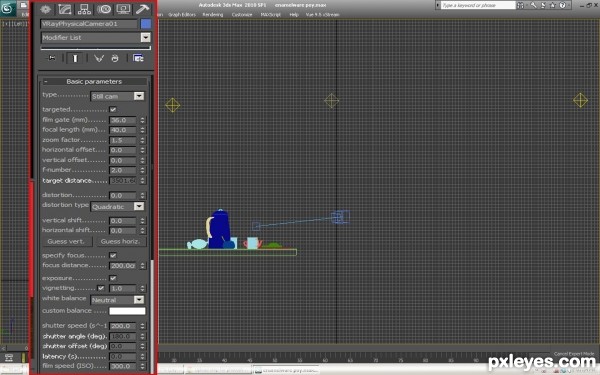Click the vignetting amount value field

[123, 289]
